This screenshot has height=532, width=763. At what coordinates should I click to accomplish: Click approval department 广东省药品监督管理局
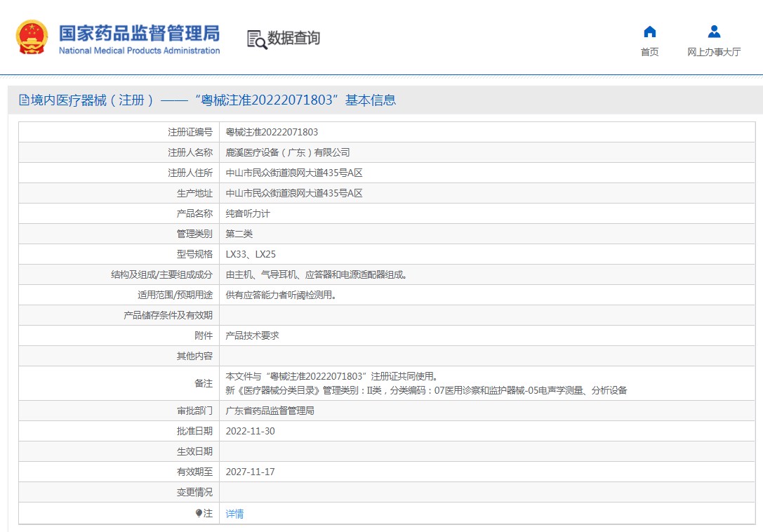tap(270, 411)
